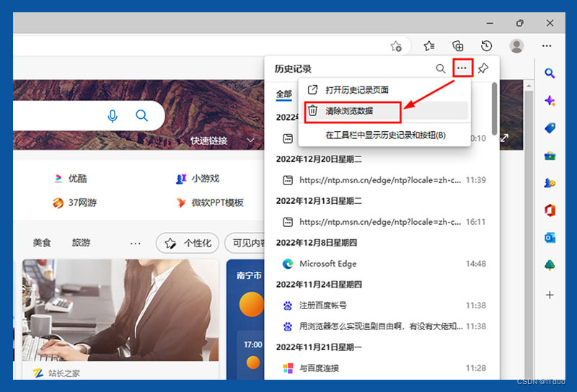Add a sidebar app with the plus icon
577x392 pixels.
coord(550,295)
